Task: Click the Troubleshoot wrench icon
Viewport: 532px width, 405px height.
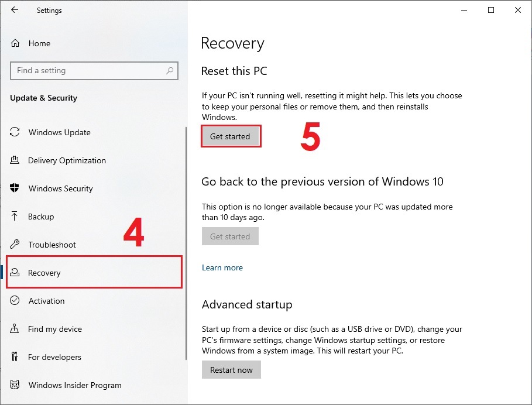Action: tap(15, 245)
